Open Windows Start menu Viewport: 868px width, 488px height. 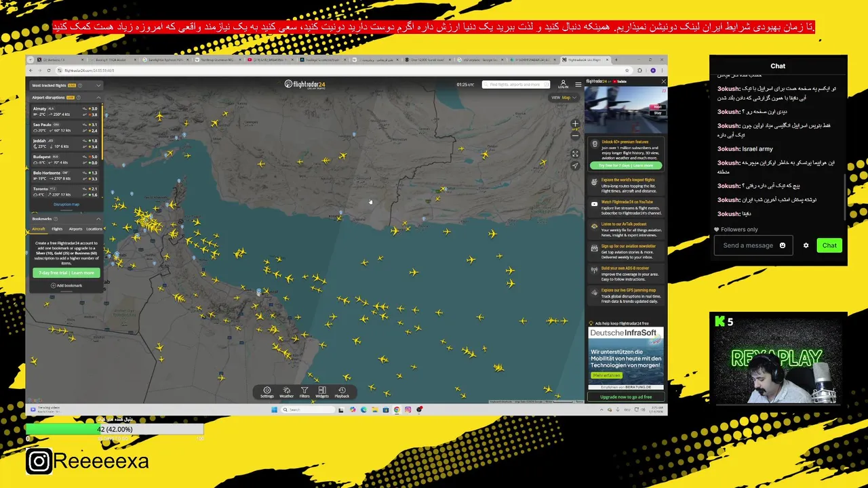pos(274,409)
